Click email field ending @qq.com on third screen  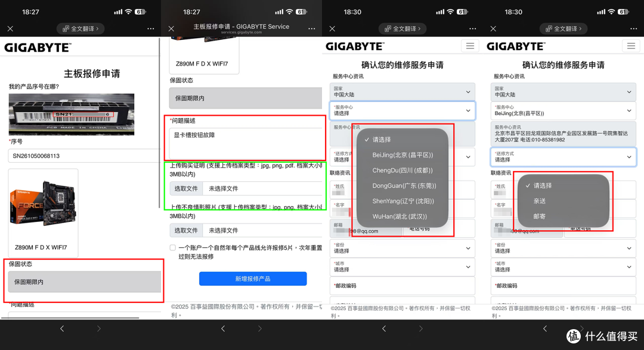point(366,228)
